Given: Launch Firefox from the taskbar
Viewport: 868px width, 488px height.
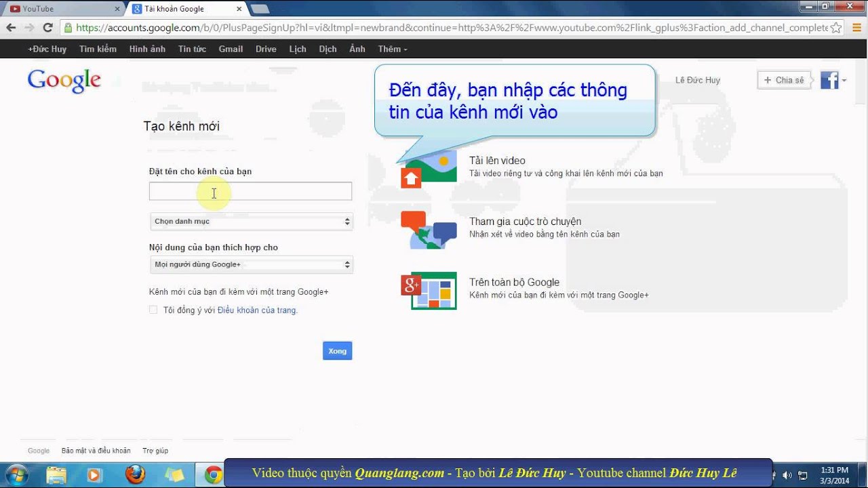Looking at the screenshot, I should (135, 474).
